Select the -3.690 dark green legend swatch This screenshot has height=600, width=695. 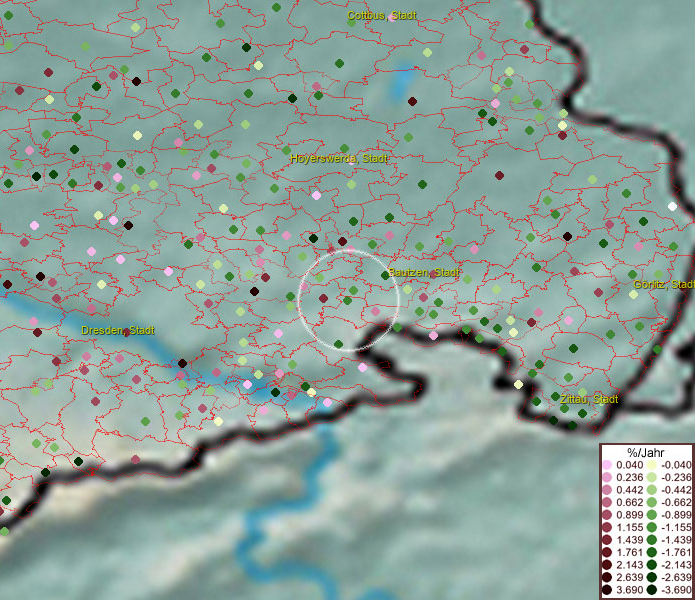pyautogui.click(x=652, y=590)
